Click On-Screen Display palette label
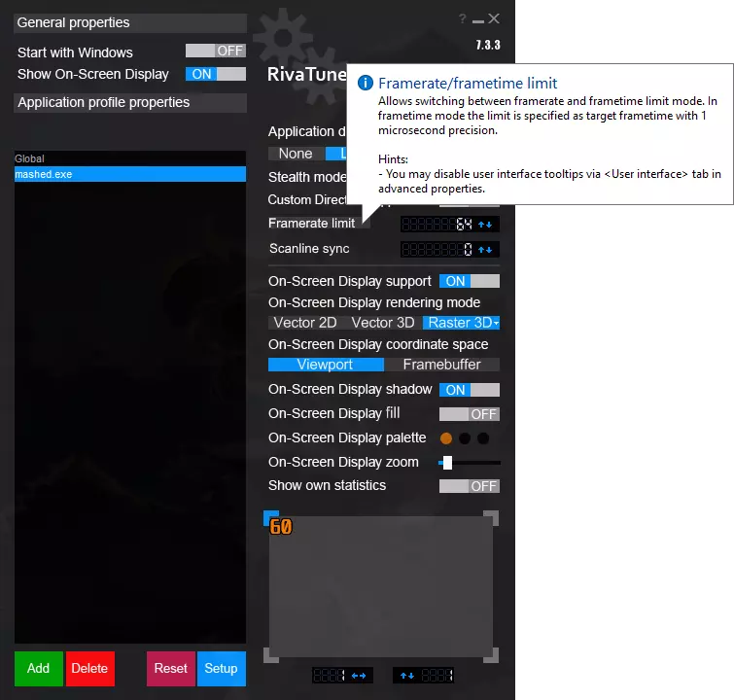 click(x=347, y=437)
